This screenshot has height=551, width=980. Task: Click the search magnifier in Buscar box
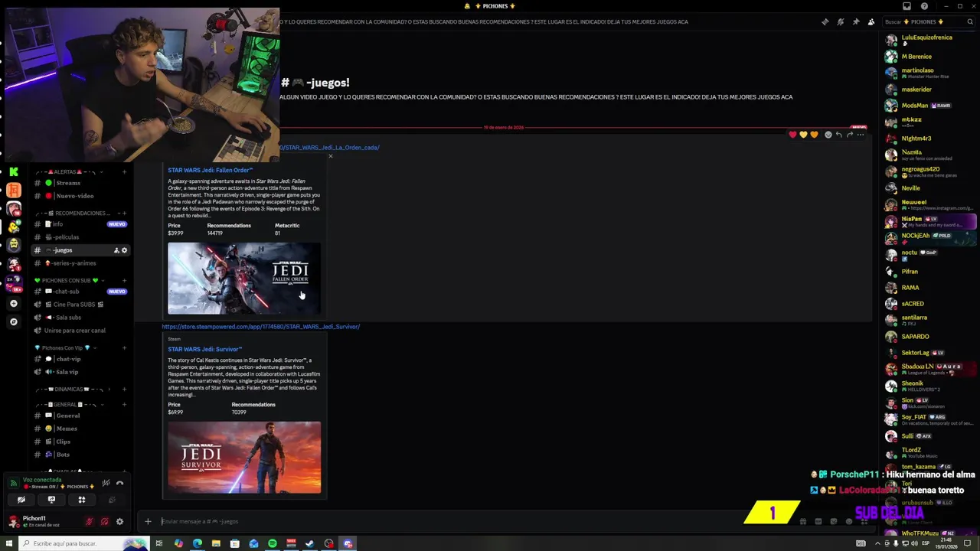point(969,21)
